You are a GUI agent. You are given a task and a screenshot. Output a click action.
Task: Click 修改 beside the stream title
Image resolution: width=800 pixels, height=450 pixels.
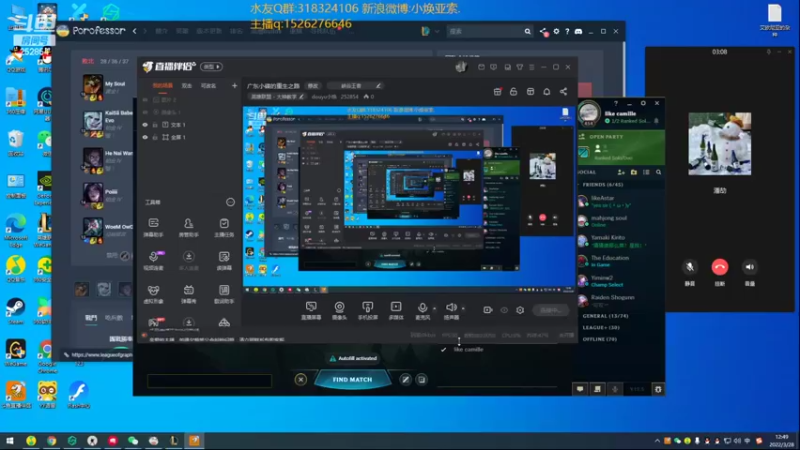pos(312,86)
